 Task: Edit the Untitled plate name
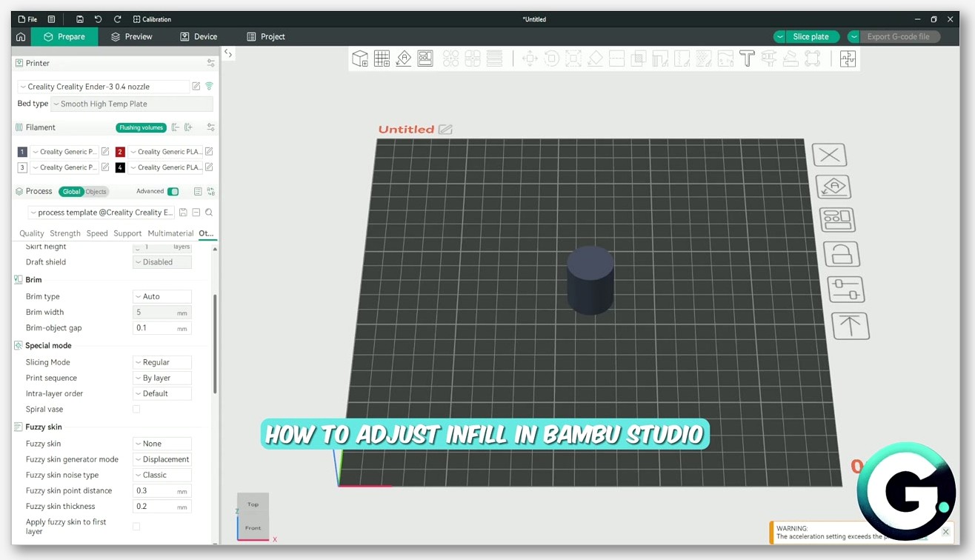445,129
